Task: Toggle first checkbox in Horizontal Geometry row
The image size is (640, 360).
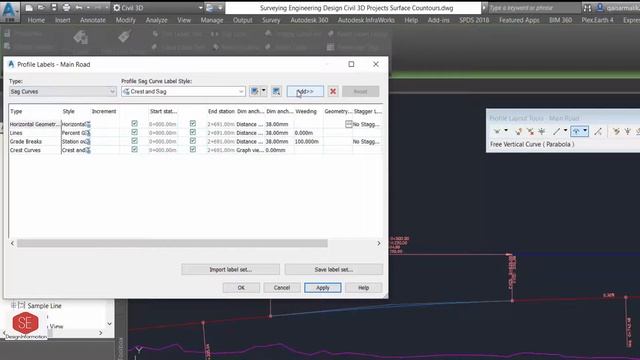Action: (x=134, y=123)
